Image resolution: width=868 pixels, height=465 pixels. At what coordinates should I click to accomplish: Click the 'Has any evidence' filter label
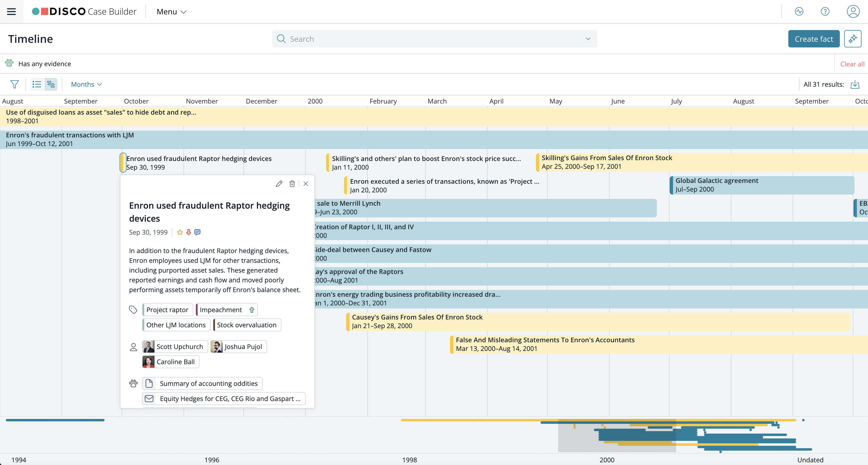[44, 64]
